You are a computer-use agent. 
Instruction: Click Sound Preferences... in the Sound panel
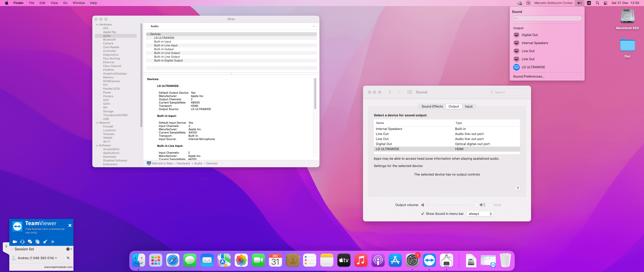[x=529, y=76]
